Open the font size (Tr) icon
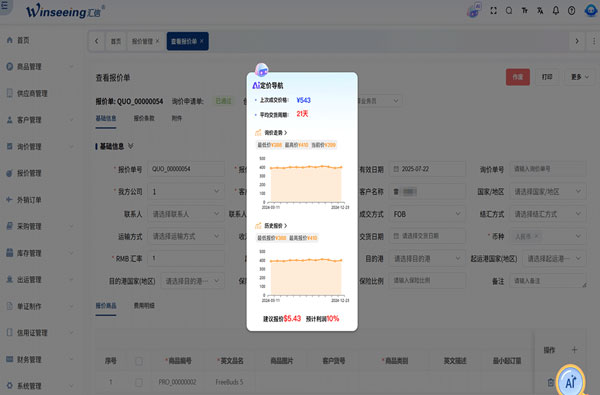Screen dimensions: 600x395 point(525,11)
